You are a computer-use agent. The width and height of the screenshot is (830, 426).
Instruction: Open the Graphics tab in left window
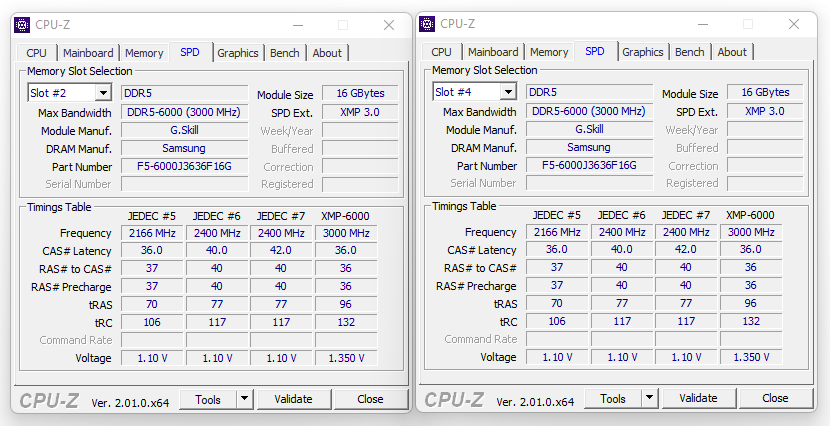(238, 53)
